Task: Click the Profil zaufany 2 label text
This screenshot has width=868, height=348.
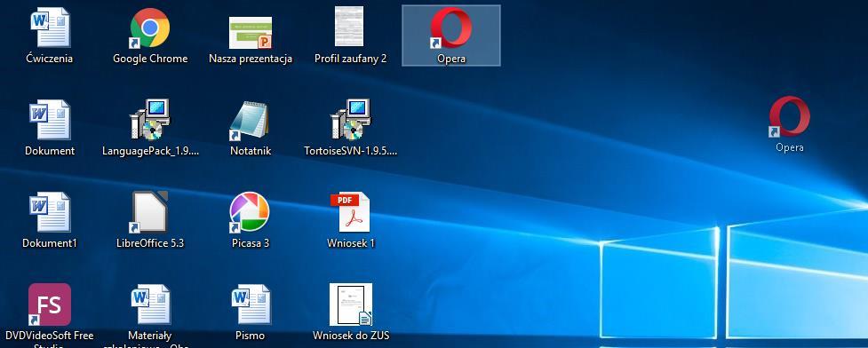Action: (350, 59)
